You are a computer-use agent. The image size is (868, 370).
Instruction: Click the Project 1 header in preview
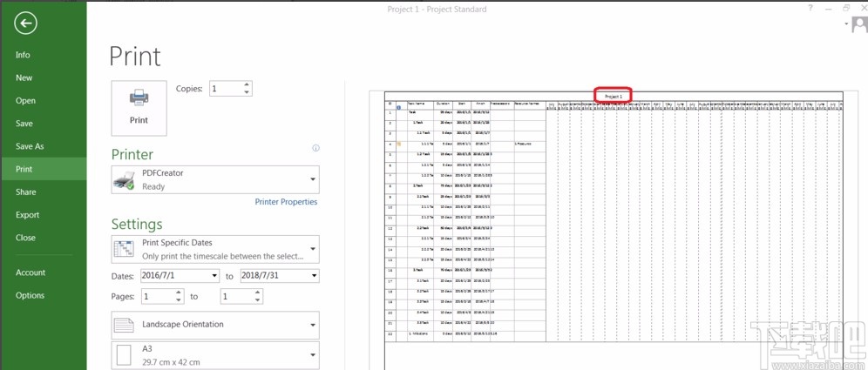click(x=614, y=97)
